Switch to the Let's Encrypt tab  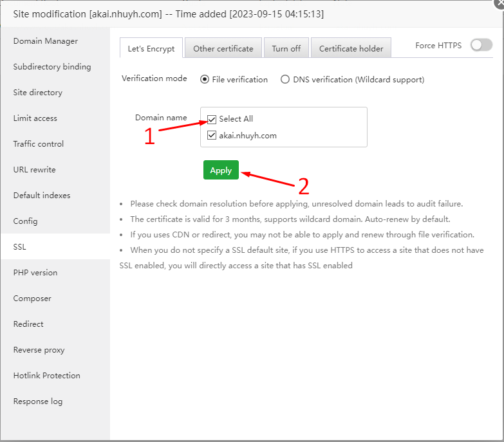[x=151, y=48]
